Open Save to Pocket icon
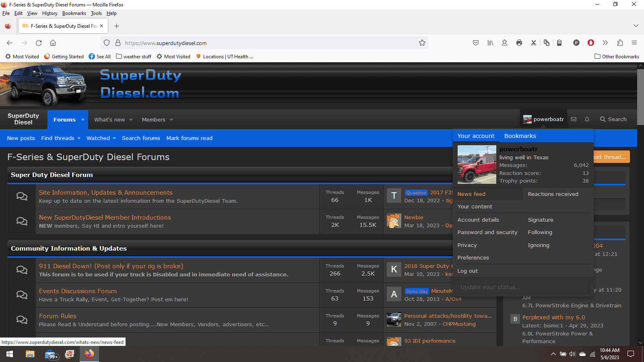This screenshot has width=644, height=362. click(x=476, y=43)
